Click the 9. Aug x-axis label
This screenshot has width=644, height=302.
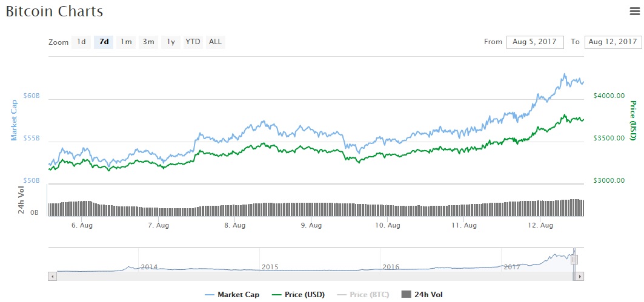coord(311,225)
